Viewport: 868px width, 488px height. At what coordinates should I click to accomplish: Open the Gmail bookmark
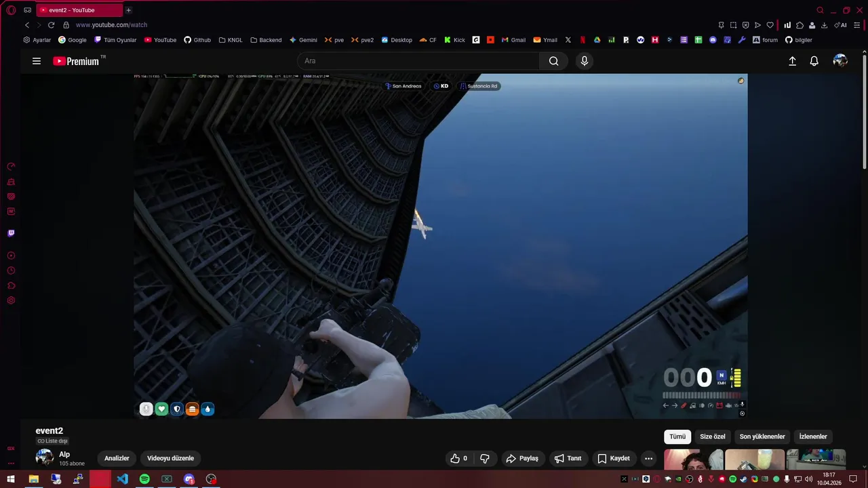(x=513, y=40)
